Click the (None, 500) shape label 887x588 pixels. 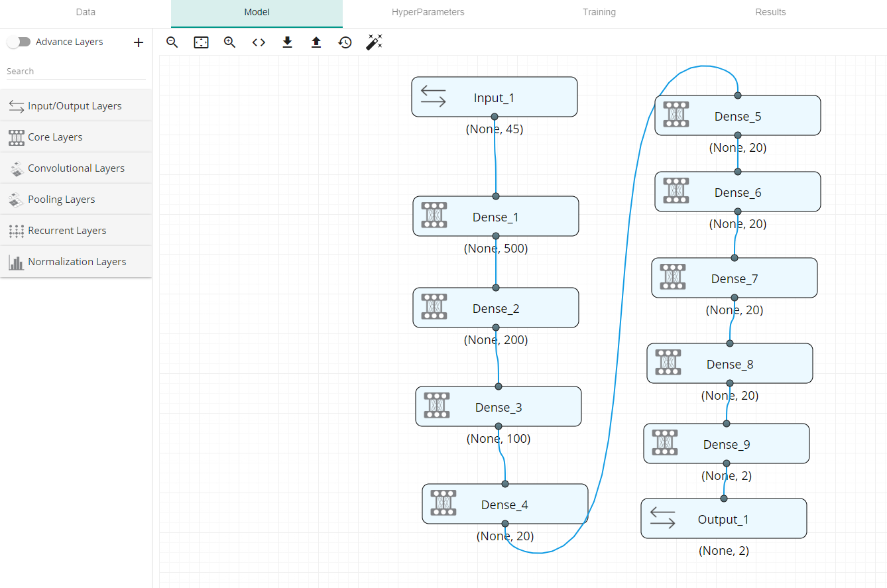click(496, 249)
